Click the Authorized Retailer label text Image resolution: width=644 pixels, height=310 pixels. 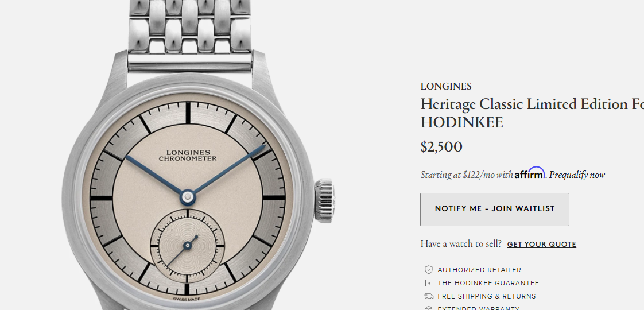point(479,270)
